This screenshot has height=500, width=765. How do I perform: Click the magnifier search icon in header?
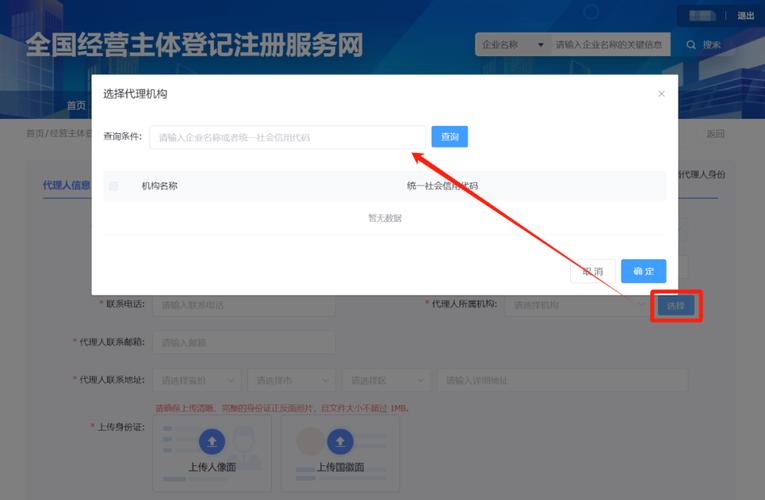tap(691, 45)
